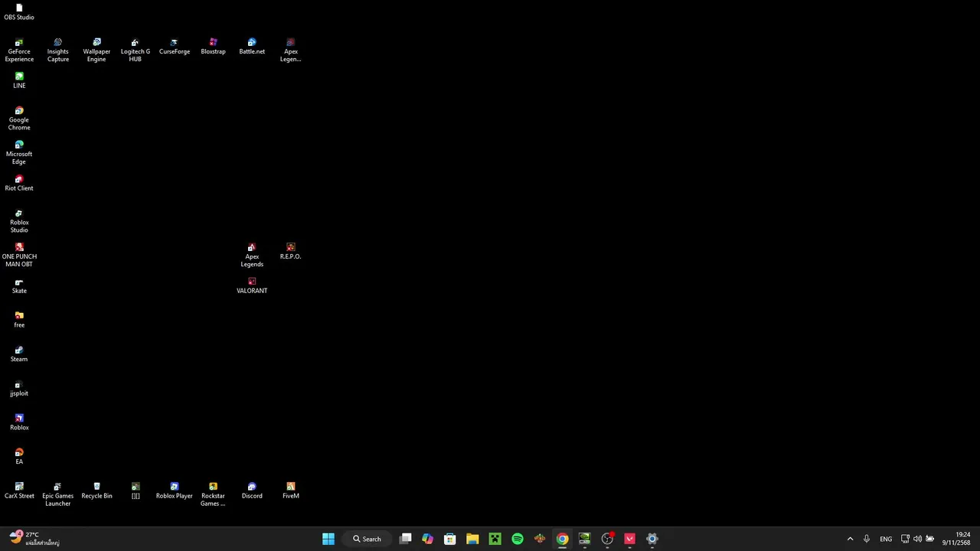This screenshot has width=980, height=551.
Task: Open volume control from the speaker icon
Action: (x=917, y=539)
